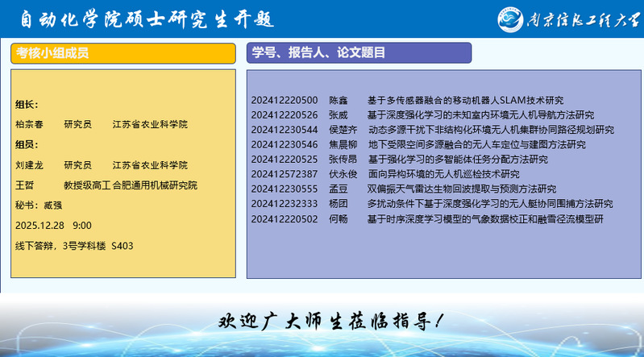
Task: Select 侯楚齐's thesis title row
Action: [x=432, y=130]
